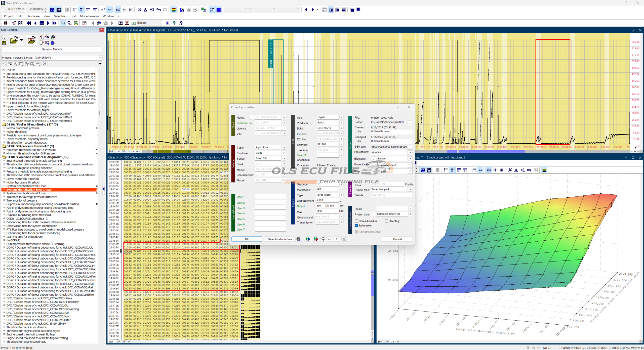This screenshot has height=350, width=644.
Task: Uncheck the Spi marker checkbox
Action: 356,226
